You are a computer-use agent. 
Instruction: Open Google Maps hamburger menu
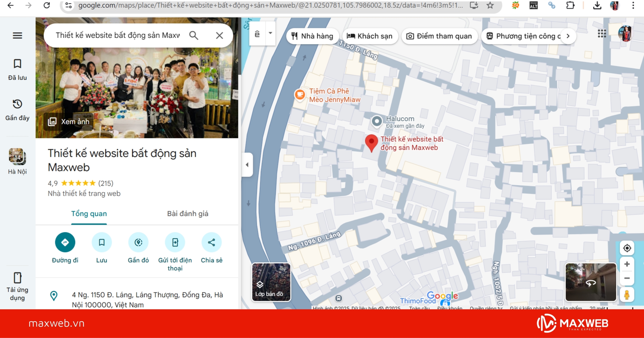tap(17, 35)
